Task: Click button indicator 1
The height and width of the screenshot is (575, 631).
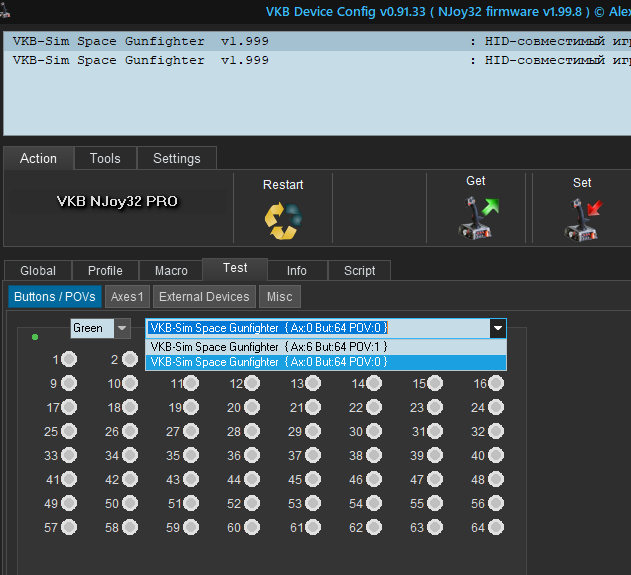Action: [69, 359]
